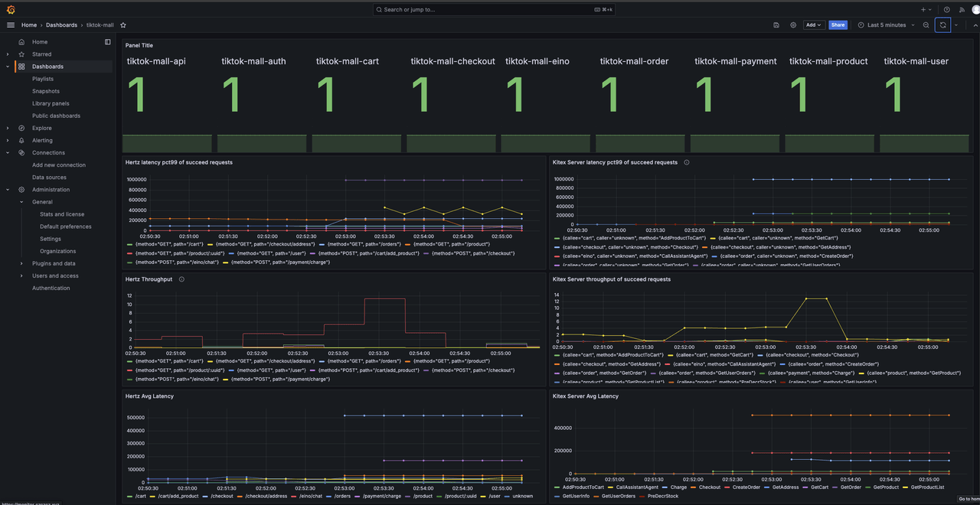Open Playlists in the sidebar
Image resolution: width=980 pixels, height=505 pixels.
pos(43,79)
